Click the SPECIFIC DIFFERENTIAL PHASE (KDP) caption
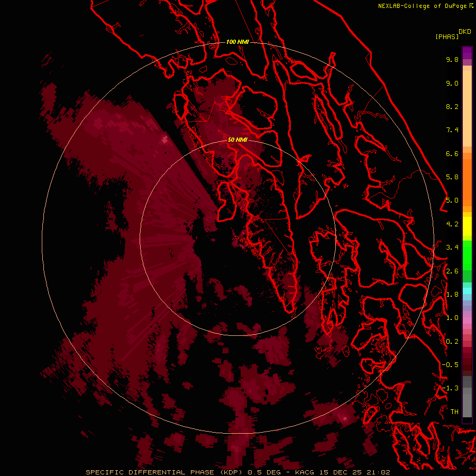 [x=165, y=472]
